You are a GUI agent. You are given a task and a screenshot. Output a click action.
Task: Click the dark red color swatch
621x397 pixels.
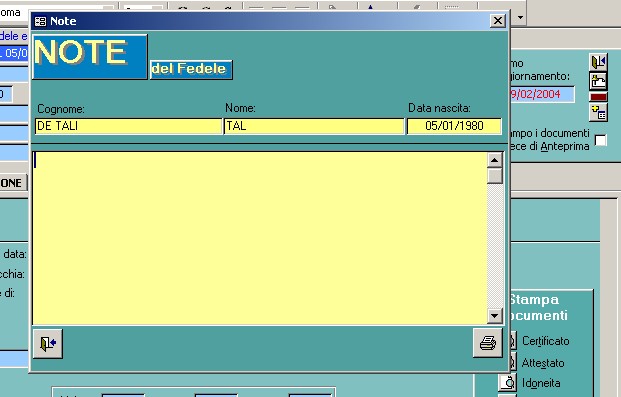coord(598,97)
